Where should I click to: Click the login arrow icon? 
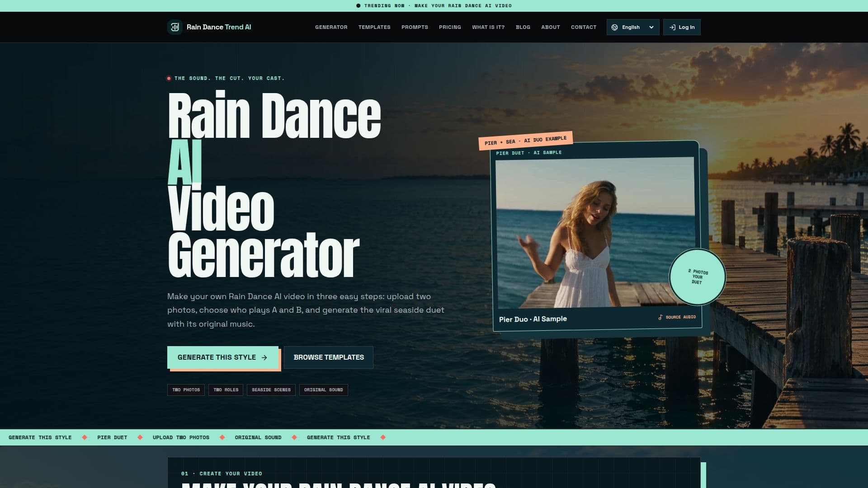point(672,27)
